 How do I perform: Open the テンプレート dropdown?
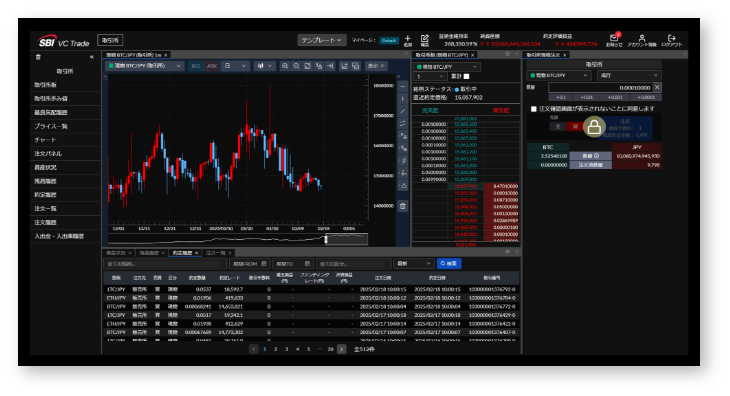click(x=322, y=40)
